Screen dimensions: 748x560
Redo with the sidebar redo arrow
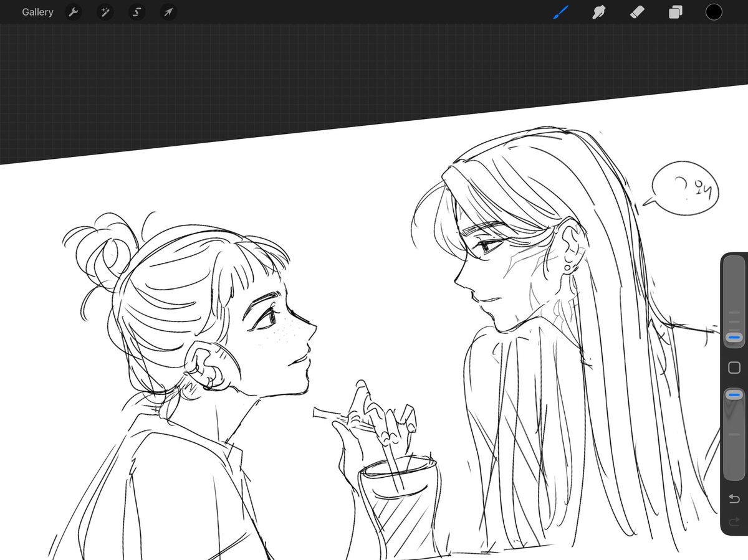click(734, 522)
